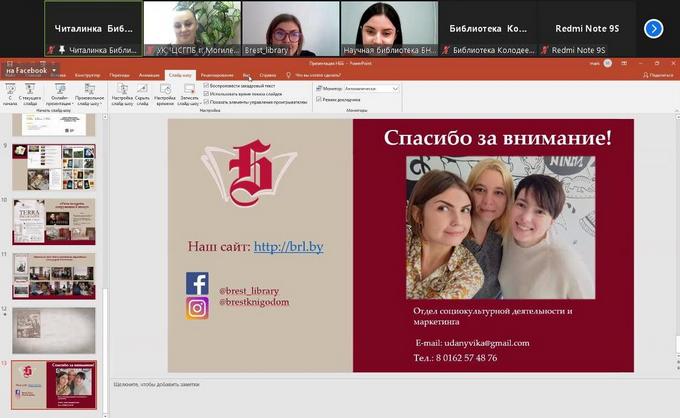Viewport: 680px width, 418px height.
Task: Click @brestknigodom handle text
Action: (x=254, y=302)
